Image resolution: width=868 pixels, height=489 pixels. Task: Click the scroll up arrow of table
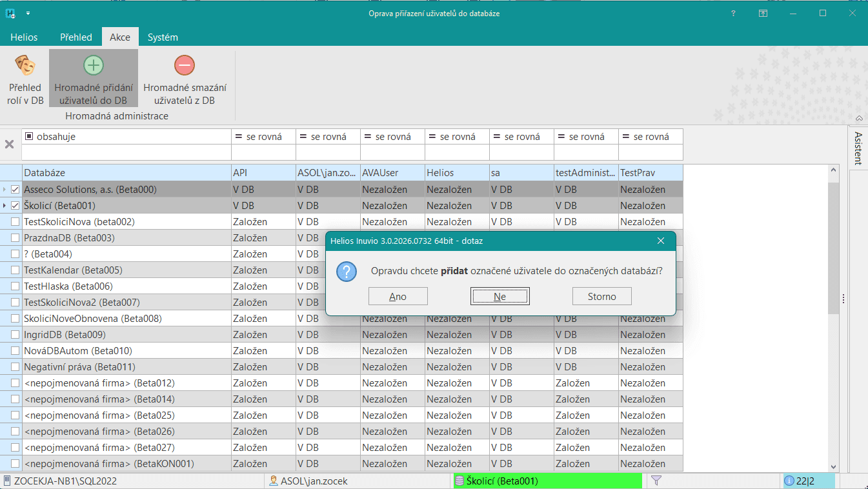pos(833,170)
